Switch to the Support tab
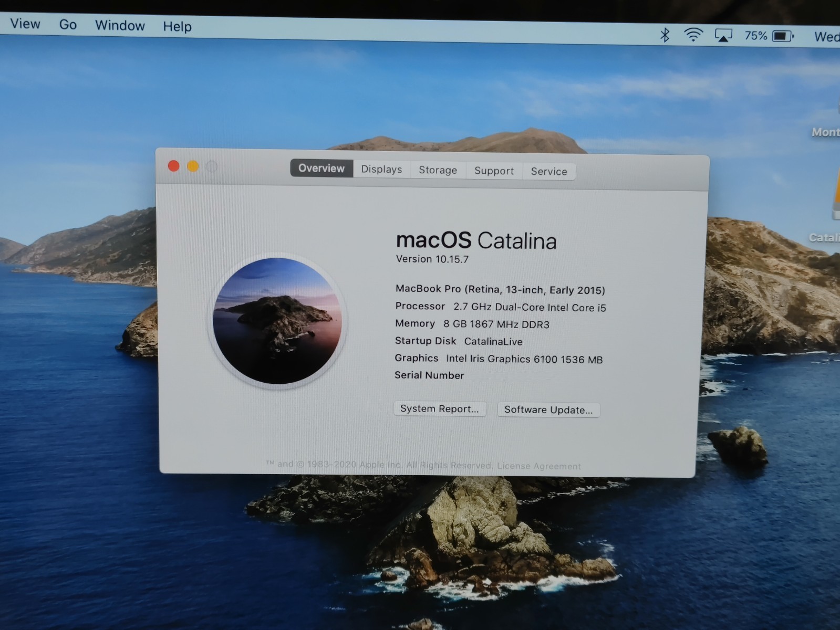 click(494, 171)
